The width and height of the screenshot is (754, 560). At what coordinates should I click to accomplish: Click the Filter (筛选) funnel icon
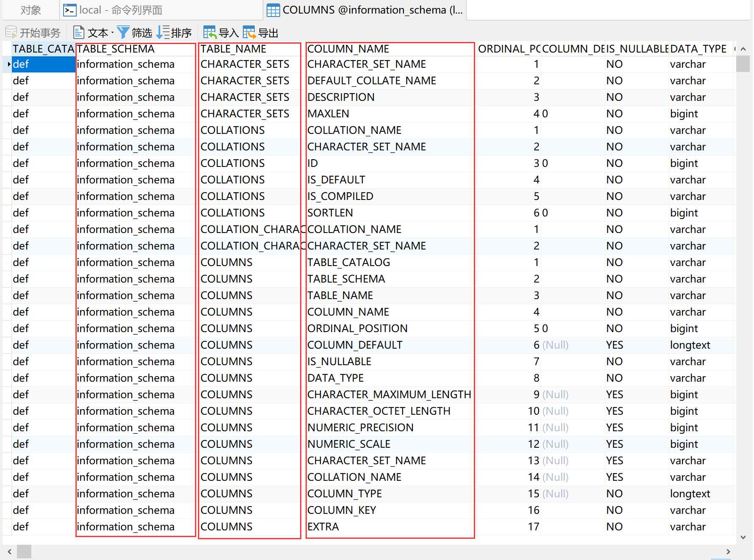(x=123, y=32)
